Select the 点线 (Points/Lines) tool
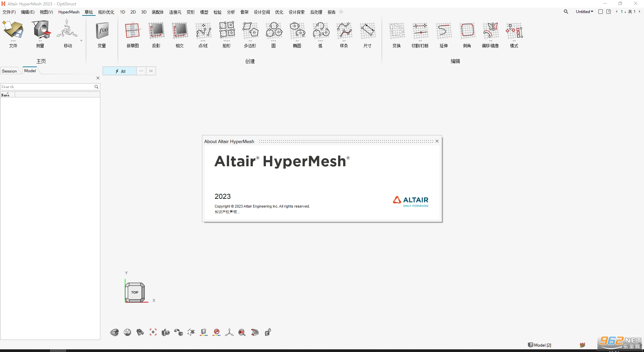The image size is (644, 352). coord(203,31)
